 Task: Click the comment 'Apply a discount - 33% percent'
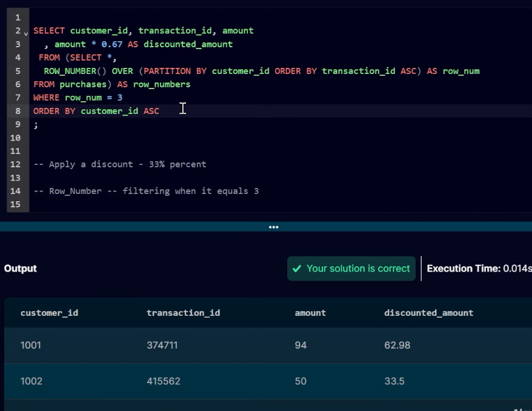coord(120,165)
